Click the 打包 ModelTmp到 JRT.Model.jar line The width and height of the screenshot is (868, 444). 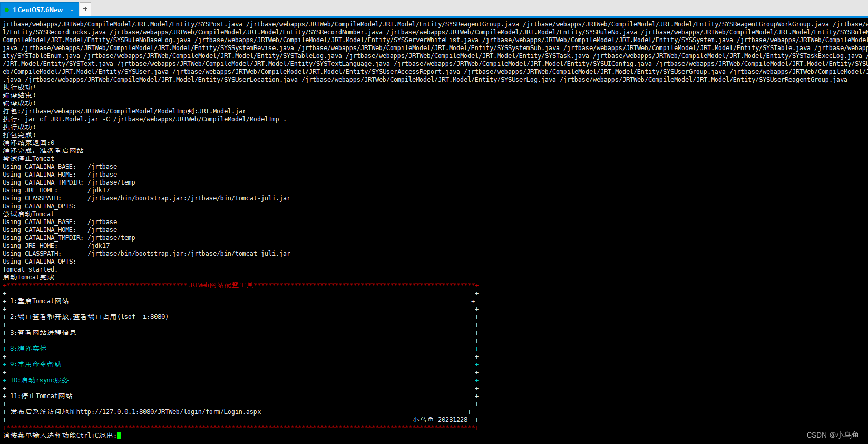coord(124,111)
